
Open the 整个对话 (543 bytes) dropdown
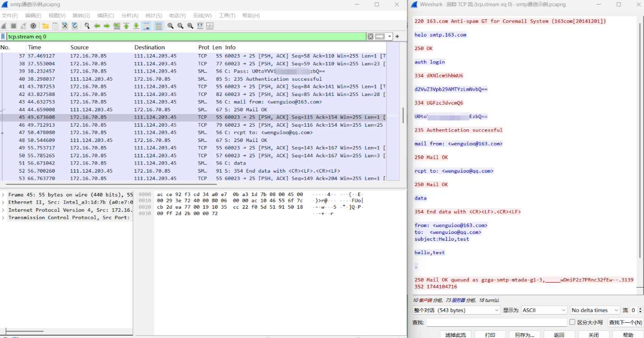coord(456,310)
